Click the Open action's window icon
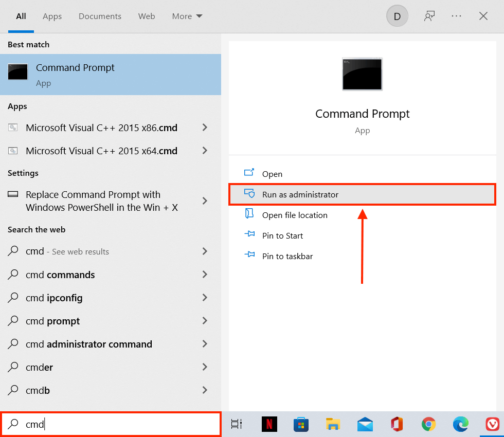The width and height of the screenshot is (504, 437). click(x=249, y=173)
